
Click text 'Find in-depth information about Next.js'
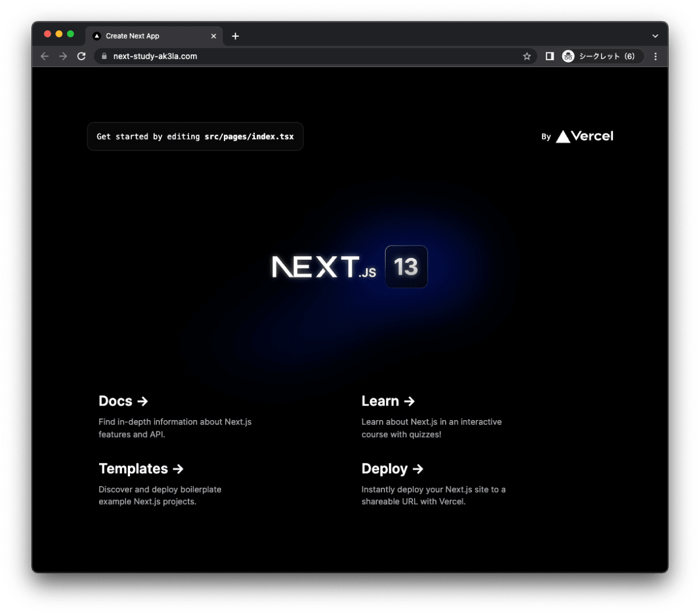coord(175,422)
